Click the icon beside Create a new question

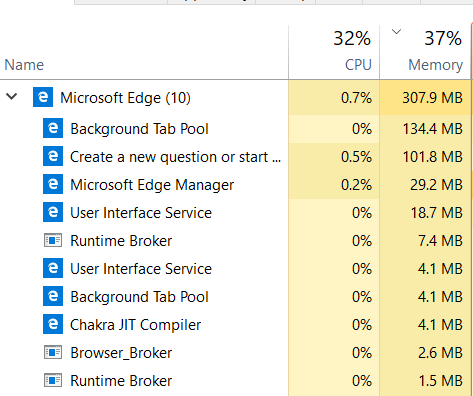53,156
